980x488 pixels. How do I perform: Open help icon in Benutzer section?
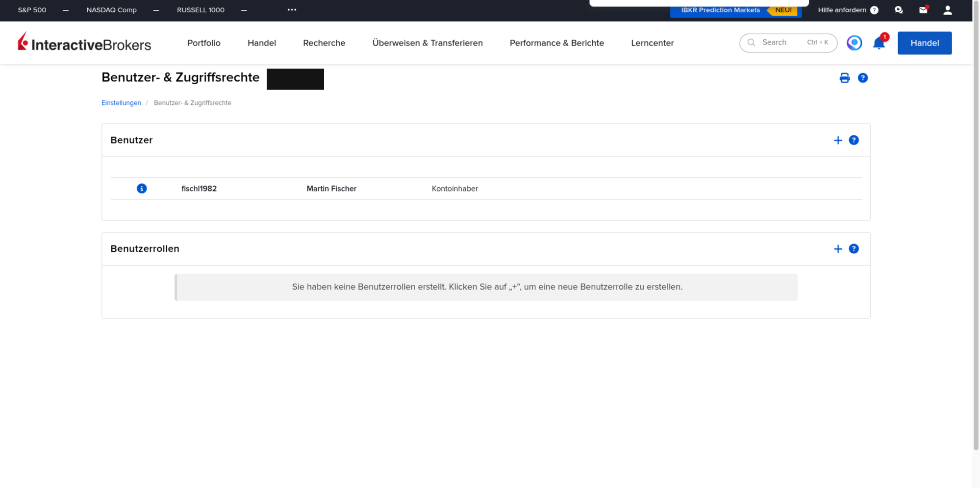coord(854,140)
